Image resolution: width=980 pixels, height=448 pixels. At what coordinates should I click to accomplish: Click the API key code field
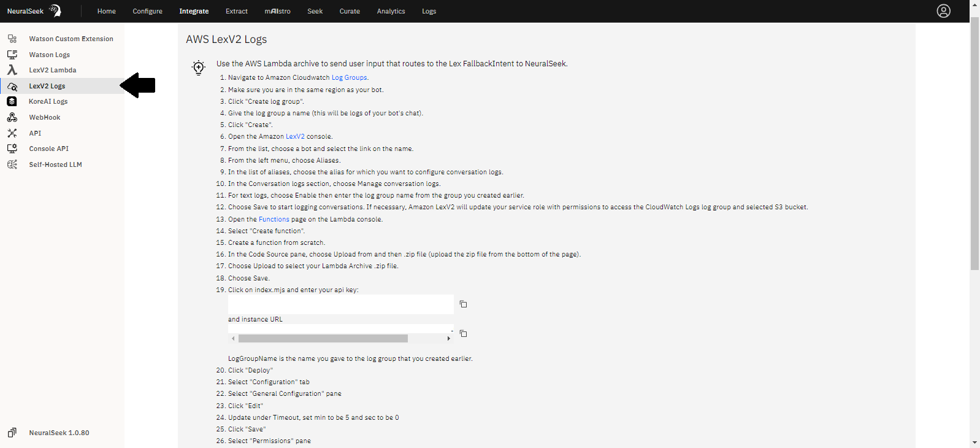341,304
